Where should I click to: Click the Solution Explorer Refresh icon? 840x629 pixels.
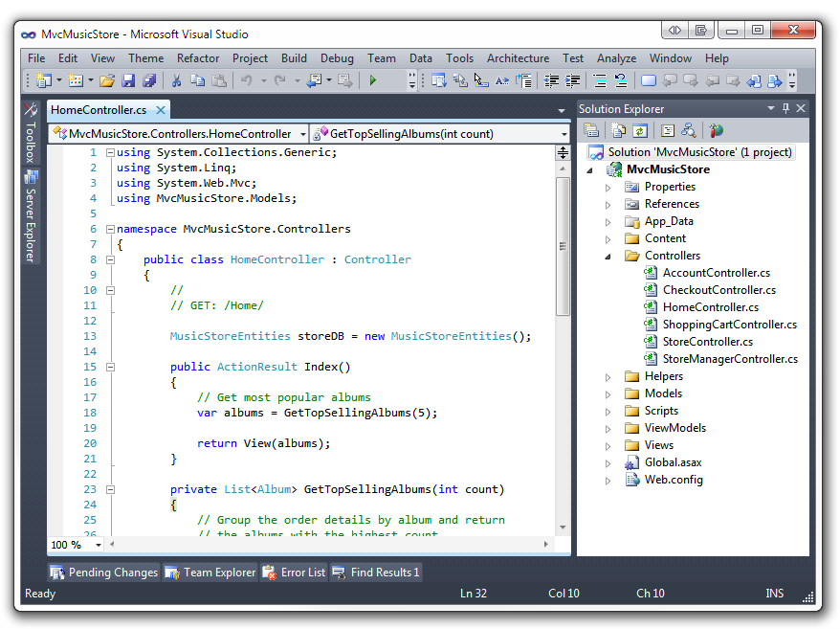pos(640,130)
